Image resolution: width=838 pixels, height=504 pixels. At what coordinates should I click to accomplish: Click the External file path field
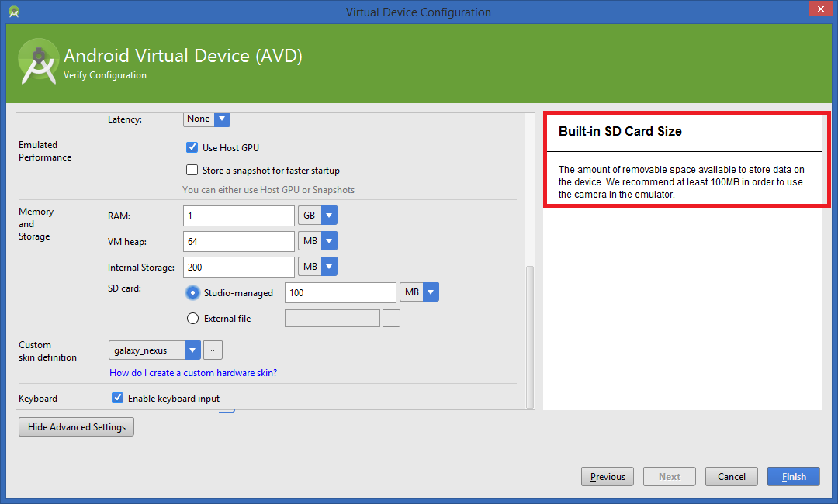click(x=332, y=318)
